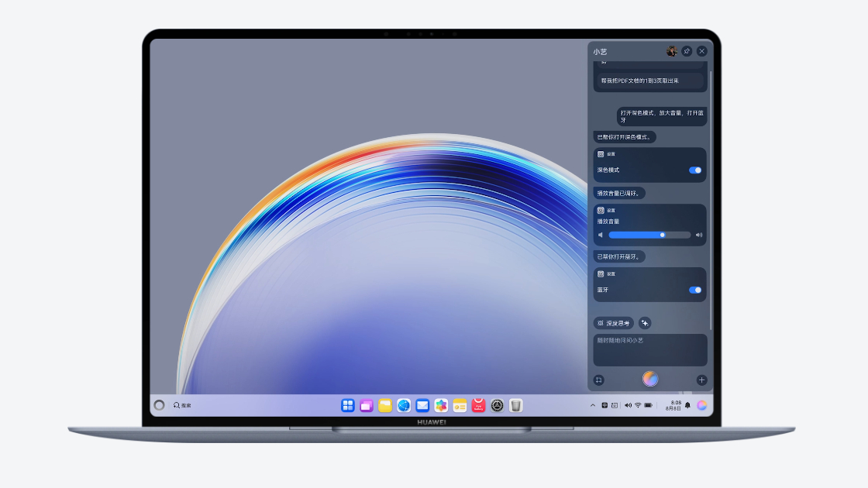Toggle the 深度思考 deep thinking mode

pyautogui.click(x=614, y=323)
